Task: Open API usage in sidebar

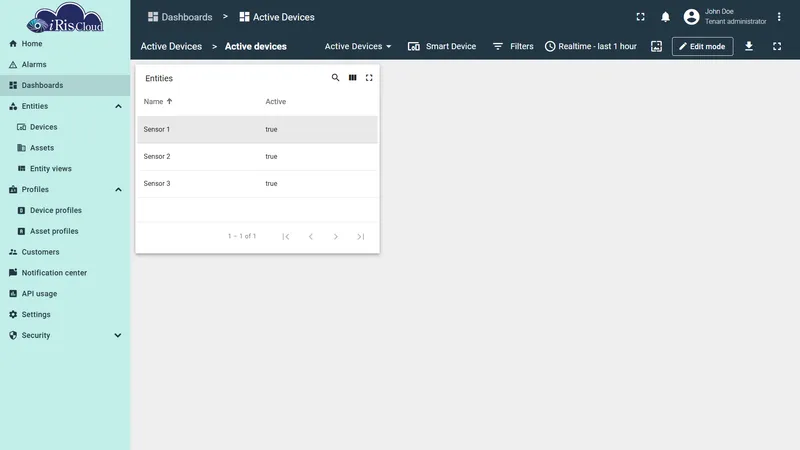Action: click(x=65, y=294)
